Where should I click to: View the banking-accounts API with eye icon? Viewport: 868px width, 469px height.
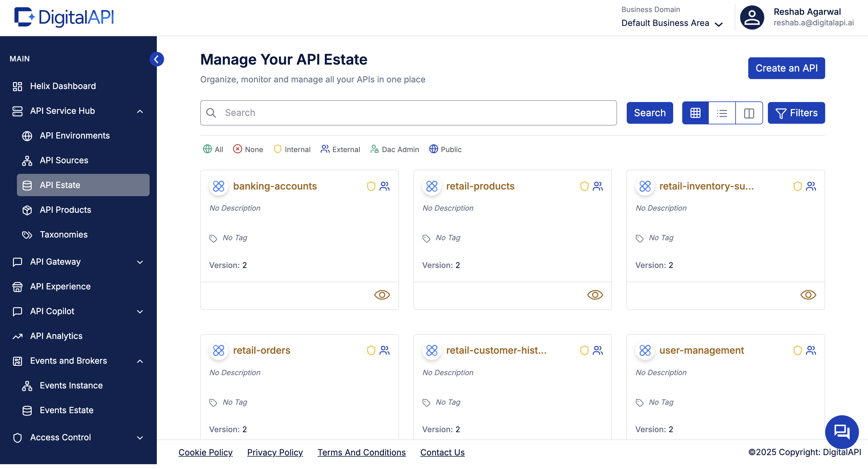click(382, 295)
